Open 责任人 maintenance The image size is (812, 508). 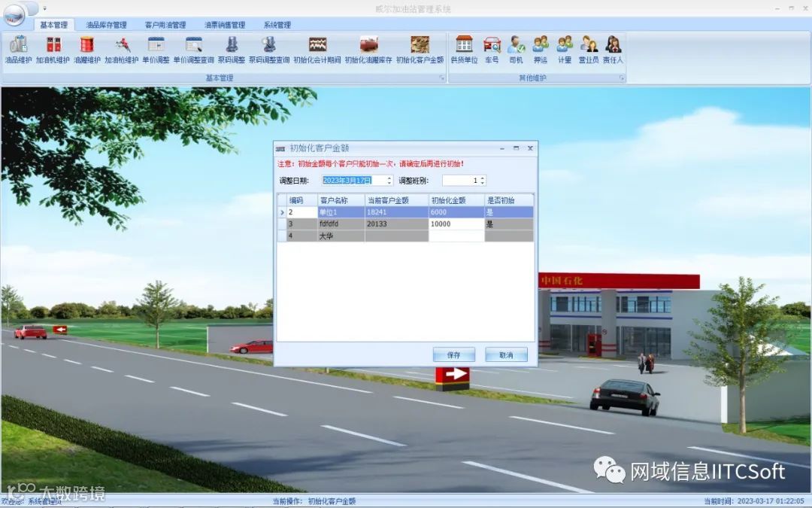coord(614,50)
